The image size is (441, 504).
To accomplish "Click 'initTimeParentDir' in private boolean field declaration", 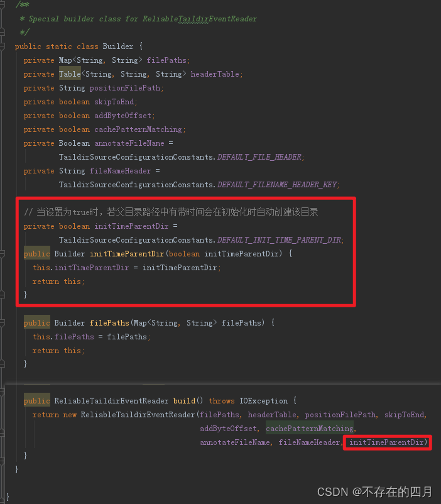I will tap(131, 226).
